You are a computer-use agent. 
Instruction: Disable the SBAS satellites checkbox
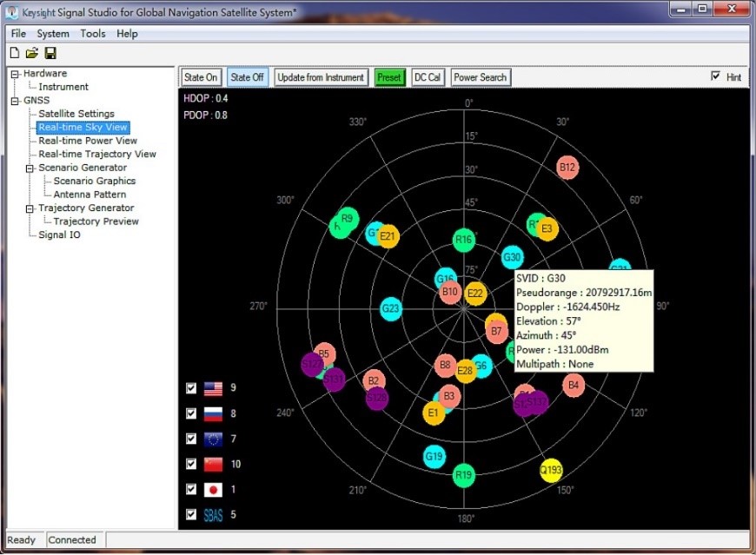191,515
